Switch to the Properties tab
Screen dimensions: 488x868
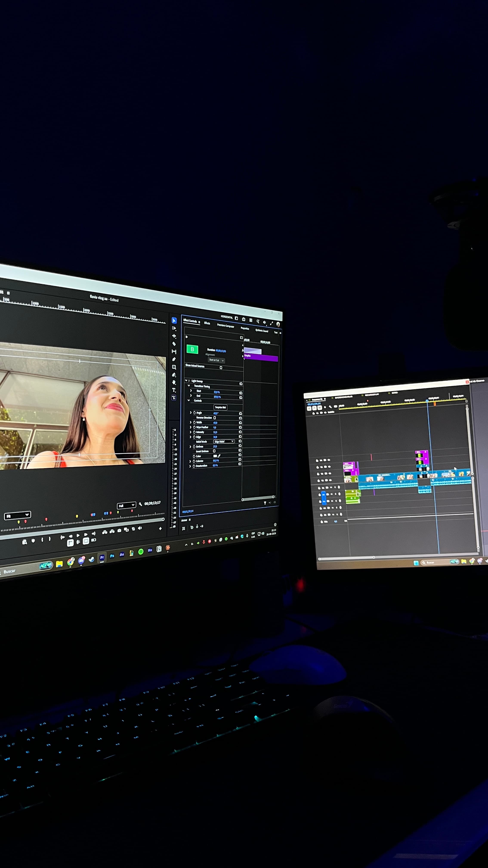245,328
